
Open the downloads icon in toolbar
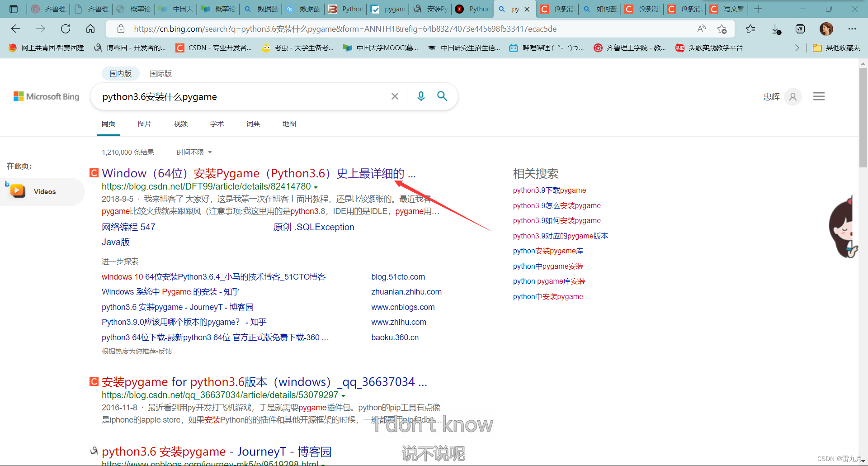pos(776,29)
